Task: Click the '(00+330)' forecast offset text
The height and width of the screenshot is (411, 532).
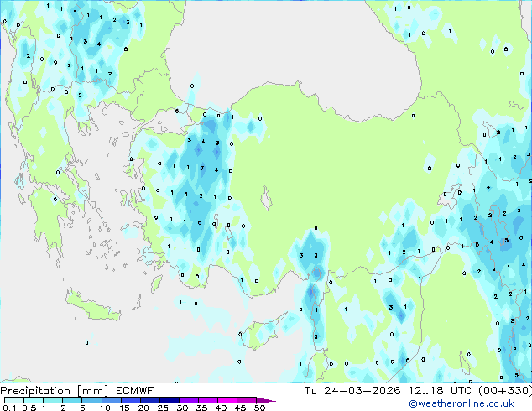Action: (x=505, y=391)
